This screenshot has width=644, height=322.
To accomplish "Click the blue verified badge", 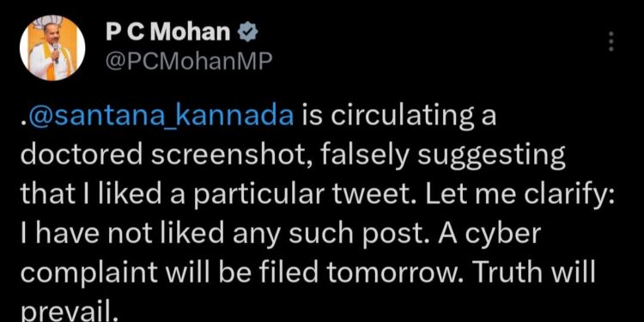I will click(x=249, y=33).
